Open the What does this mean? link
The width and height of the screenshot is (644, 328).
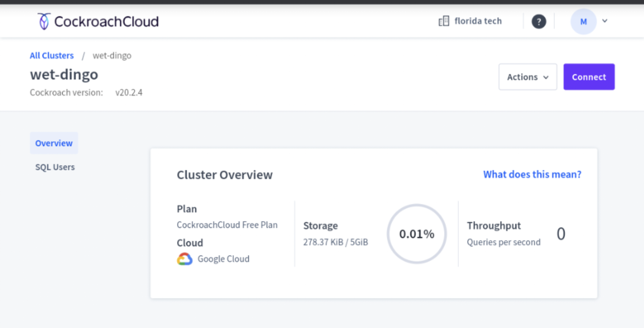click(x=532, y=174)
